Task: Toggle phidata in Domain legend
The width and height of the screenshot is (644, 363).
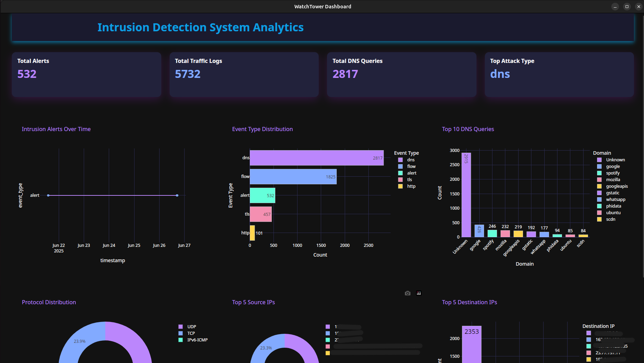Action: click(609, 206)
